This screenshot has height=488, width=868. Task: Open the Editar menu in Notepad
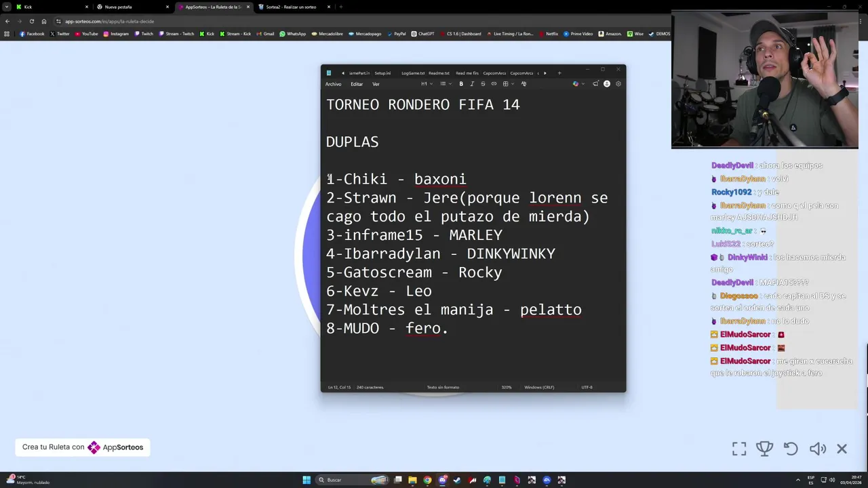(357, 84)
